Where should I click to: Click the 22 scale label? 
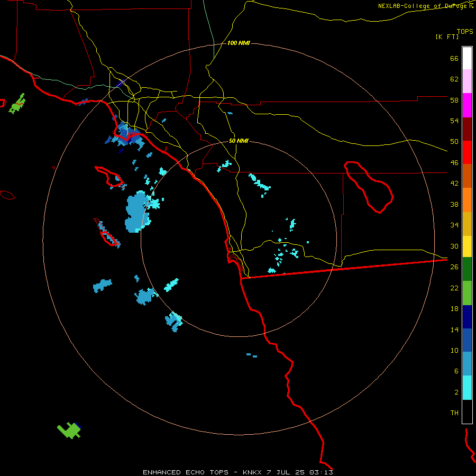tap(454, 288)
